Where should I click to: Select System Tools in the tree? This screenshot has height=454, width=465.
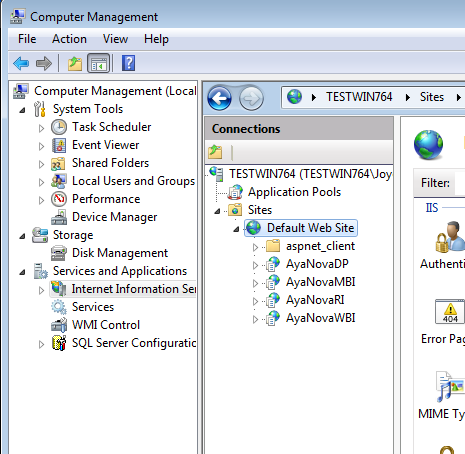tap(88, 109)
